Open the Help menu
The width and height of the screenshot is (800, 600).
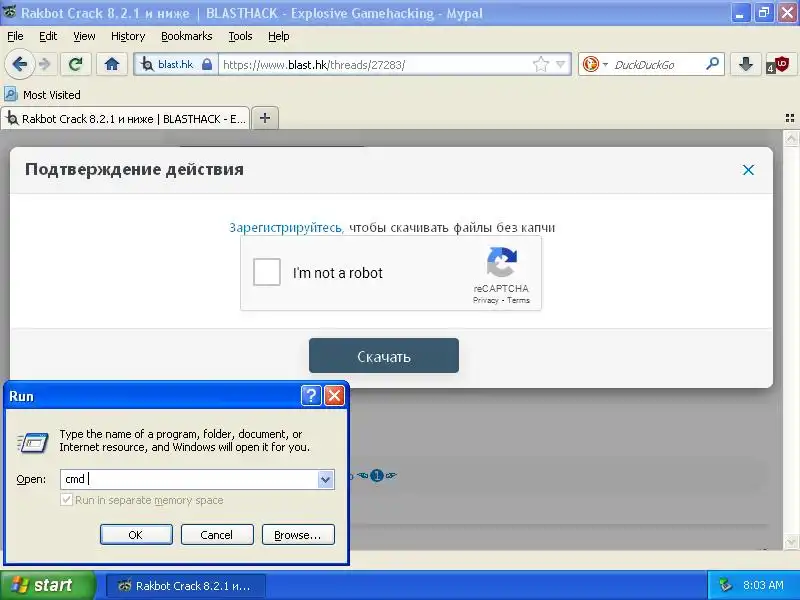279,36
